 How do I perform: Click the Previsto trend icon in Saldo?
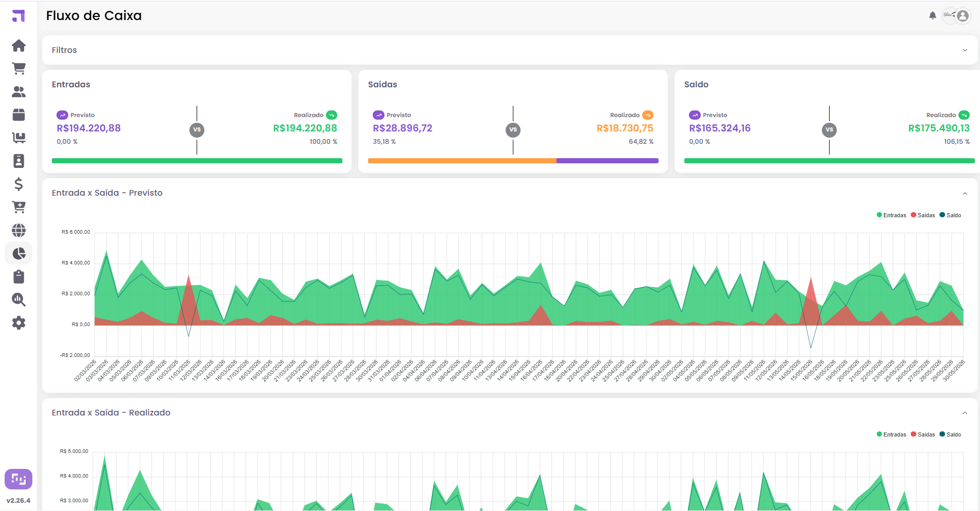(695, 115)
